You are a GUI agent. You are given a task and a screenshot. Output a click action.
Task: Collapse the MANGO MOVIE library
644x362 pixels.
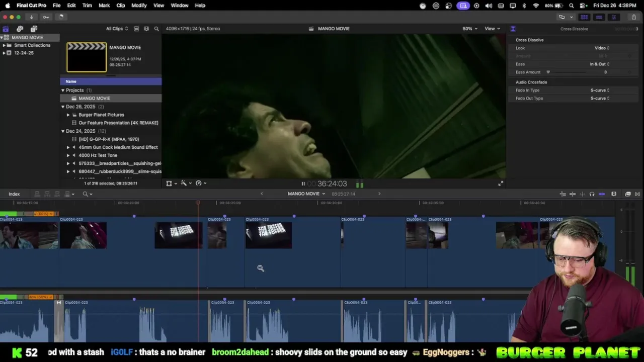tap(2, 38)
